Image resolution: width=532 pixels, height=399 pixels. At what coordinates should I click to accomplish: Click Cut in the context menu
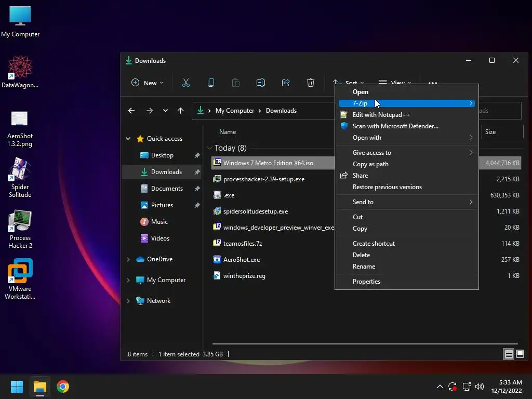406,217
